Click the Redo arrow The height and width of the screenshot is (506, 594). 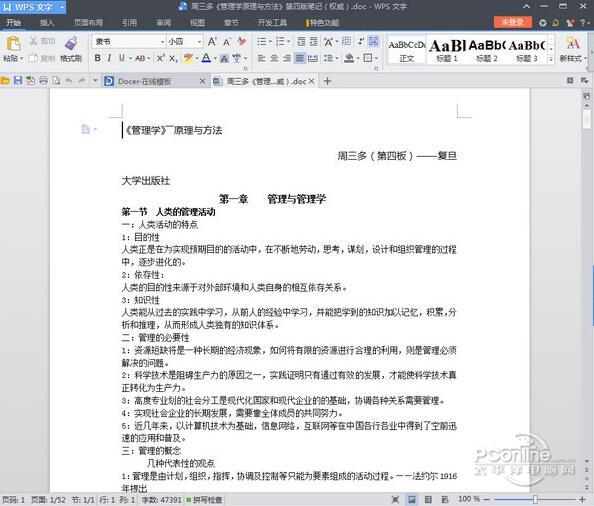click(82, 81)
